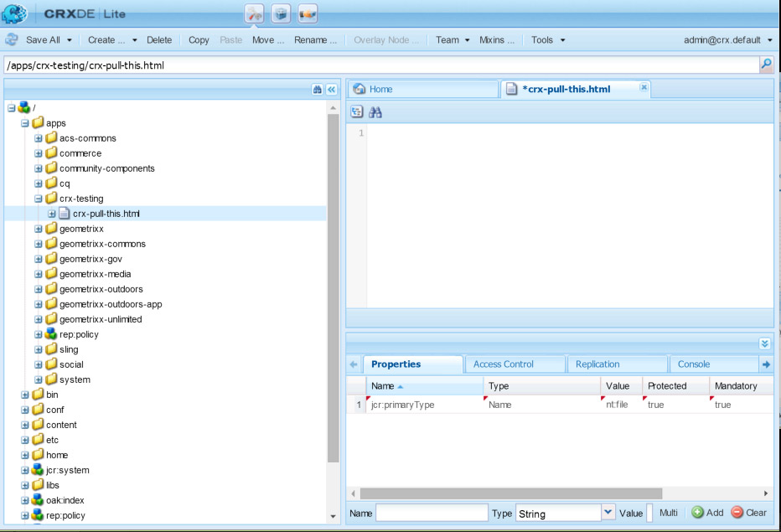Select the Properties tab
Image resolution: width=781 pixels, height=532 pixels.
[413, 364]
